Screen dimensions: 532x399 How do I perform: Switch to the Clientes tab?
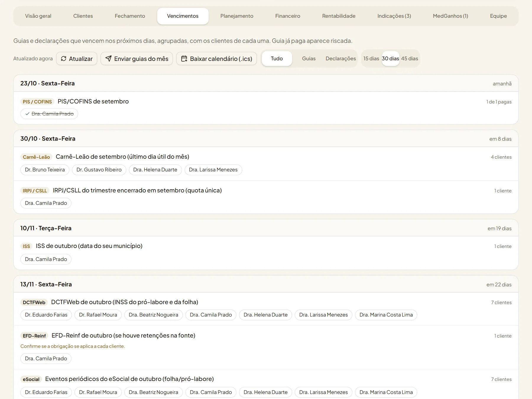click(83, 16)
